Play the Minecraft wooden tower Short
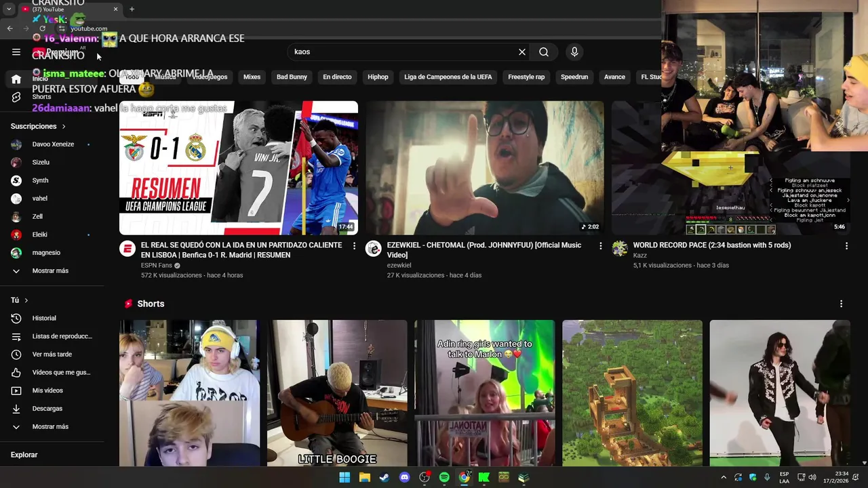 pyautogui.click(x=632, y=393)
